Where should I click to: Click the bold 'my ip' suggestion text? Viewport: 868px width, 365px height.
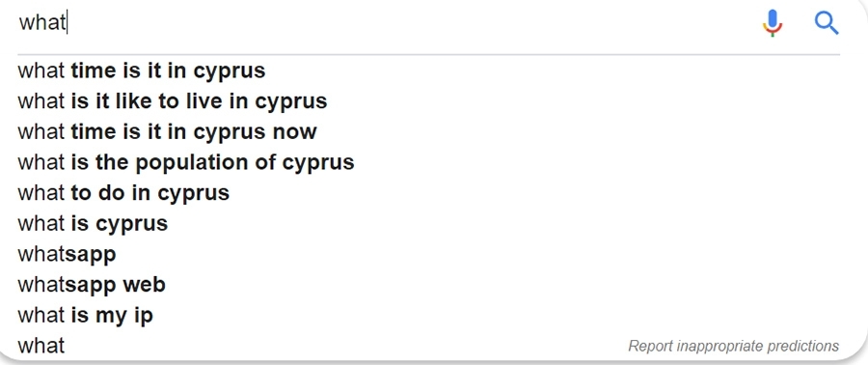tap(122, 316)
